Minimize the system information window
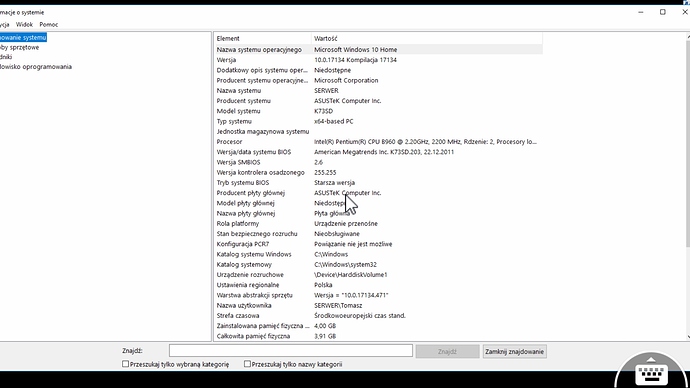 coord(641,12)
